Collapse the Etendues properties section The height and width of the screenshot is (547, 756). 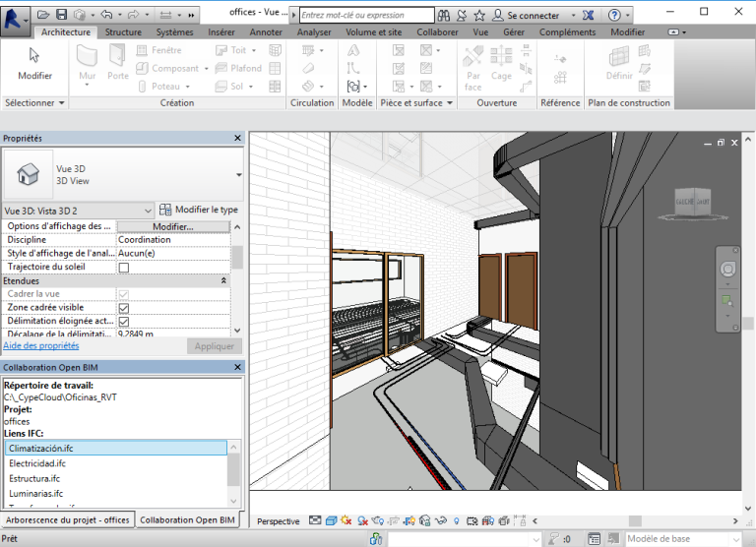[x=223, y=280]
